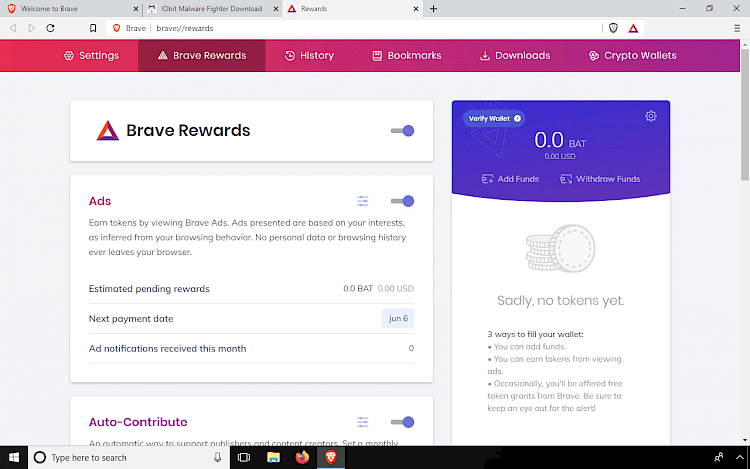This screenshot has height=469, width=750.
Task: Disable the Auto-Contribute toggle switch
Action: 402,422
